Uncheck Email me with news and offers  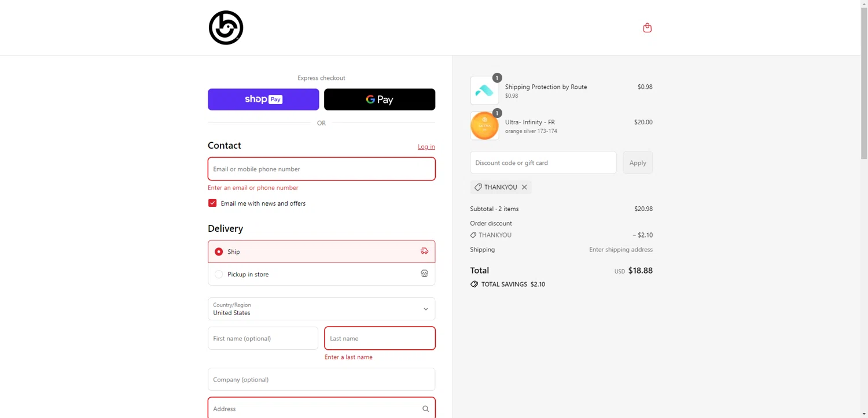click(212, 203)
